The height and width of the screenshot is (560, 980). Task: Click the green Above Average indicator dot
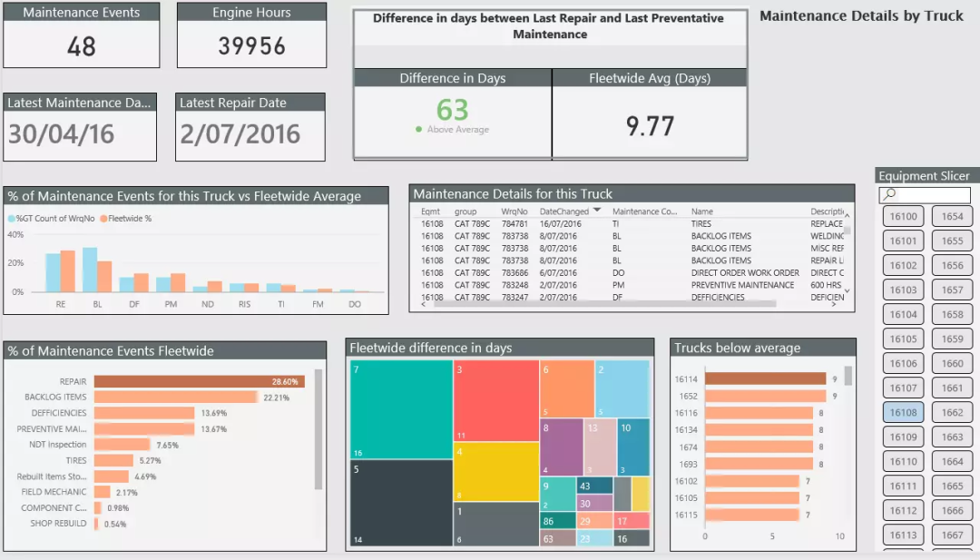click(418, 130)
